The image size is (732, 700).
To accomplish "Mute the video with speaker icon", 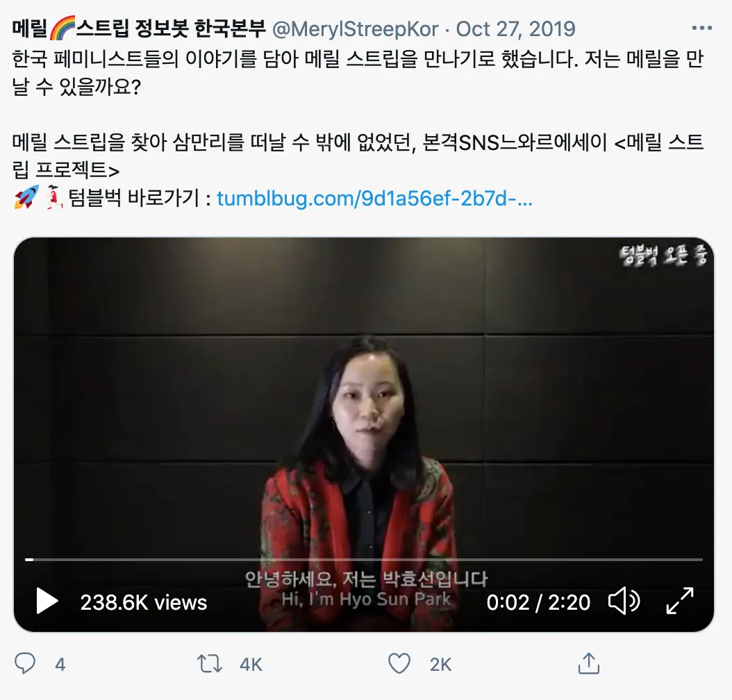I will point(624,601).
